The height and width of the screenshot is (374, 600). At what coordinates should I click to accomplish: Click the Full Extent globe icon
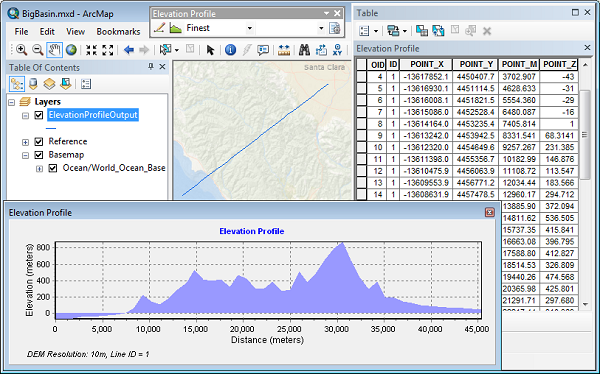(x=71, y=50)
